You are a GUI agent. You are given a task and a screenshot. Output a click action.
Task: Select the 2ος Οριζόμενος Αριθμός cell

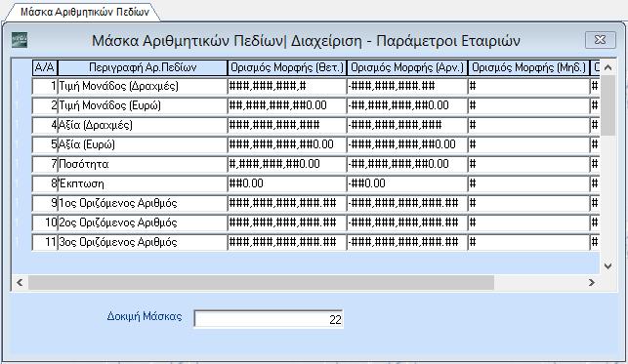tap(143, 222)
